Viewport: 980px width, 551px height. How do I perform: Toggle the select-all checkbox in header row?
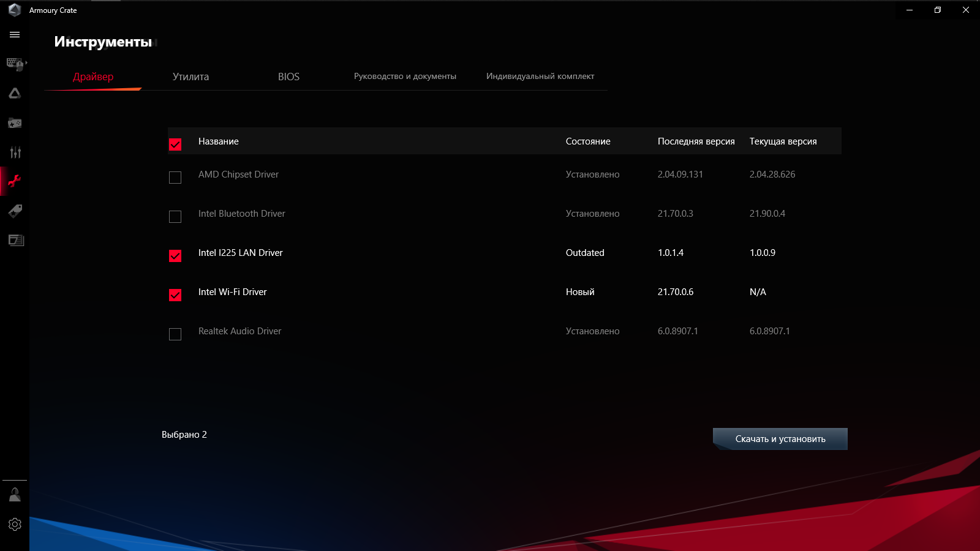click(175, 144)
